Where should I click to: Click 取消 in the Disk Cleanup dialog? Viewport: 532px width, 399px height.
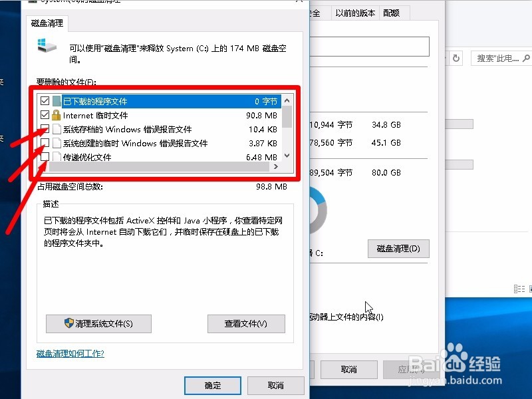tap(275, 386)
